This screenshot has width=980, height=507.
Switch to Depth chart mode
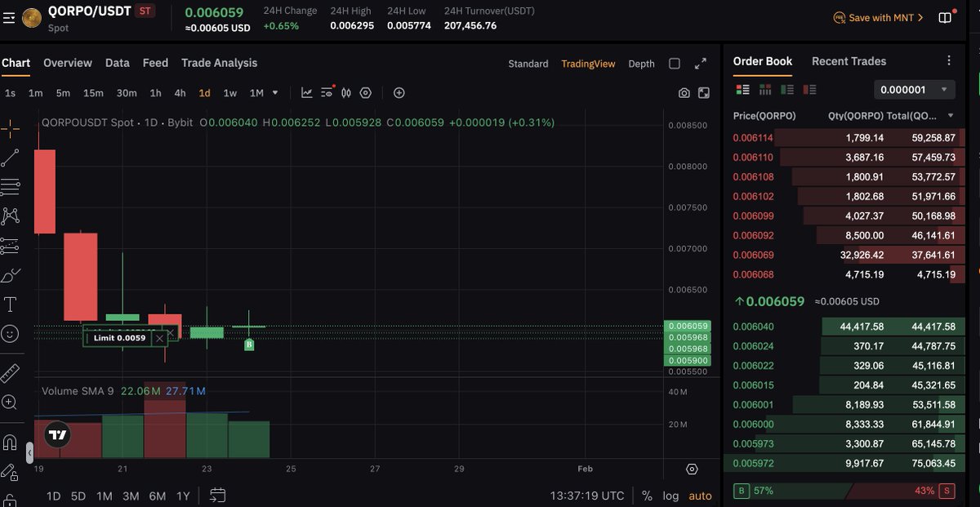click(x=641, y=64)
